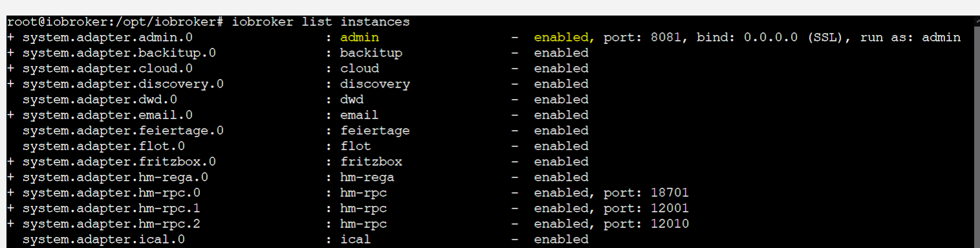Select system.adapter.ical.0 line
The width and height of the screenshot is (980, 248).
[x=103, y=240]
